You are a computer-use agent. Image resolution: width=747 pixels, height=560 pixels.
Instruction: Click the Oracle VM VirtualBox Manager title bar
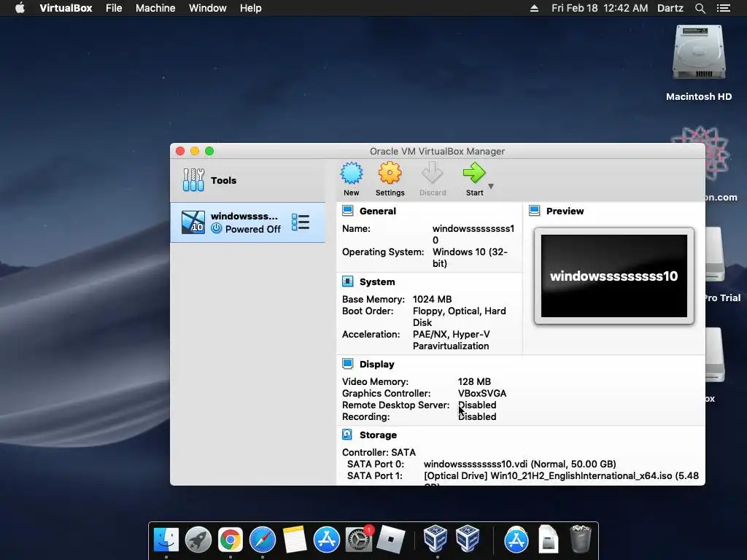[438, 151]
